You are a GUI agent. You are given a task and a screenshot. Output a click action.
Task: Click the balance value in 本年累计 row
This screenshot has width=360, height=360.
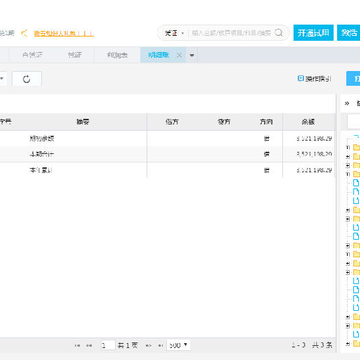click(314, 170)
